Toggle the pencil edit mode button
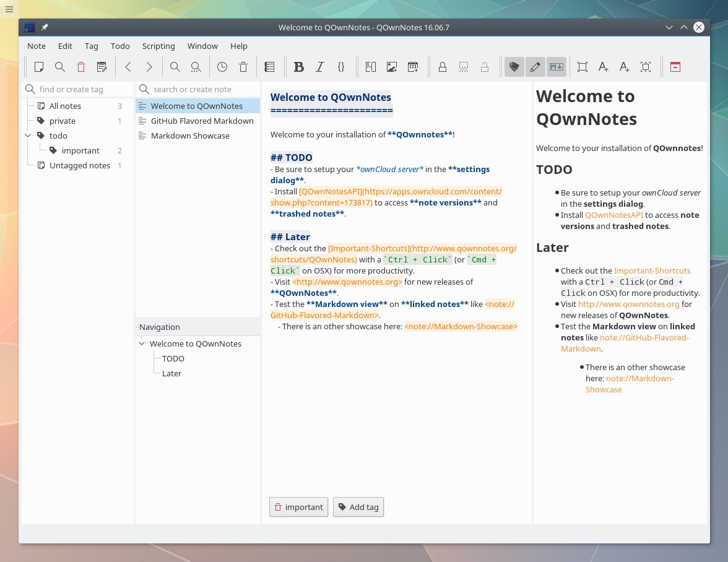This screenshot has width=728, height=562. tap(535, 67)
